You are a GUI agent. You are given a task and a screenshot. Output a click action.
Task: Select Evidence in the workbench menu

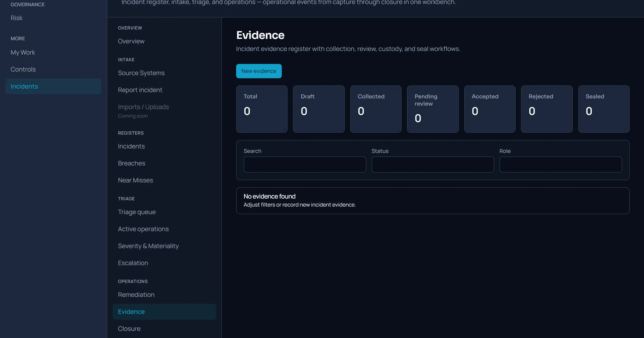pyautogui.click(x=164, y=311)
